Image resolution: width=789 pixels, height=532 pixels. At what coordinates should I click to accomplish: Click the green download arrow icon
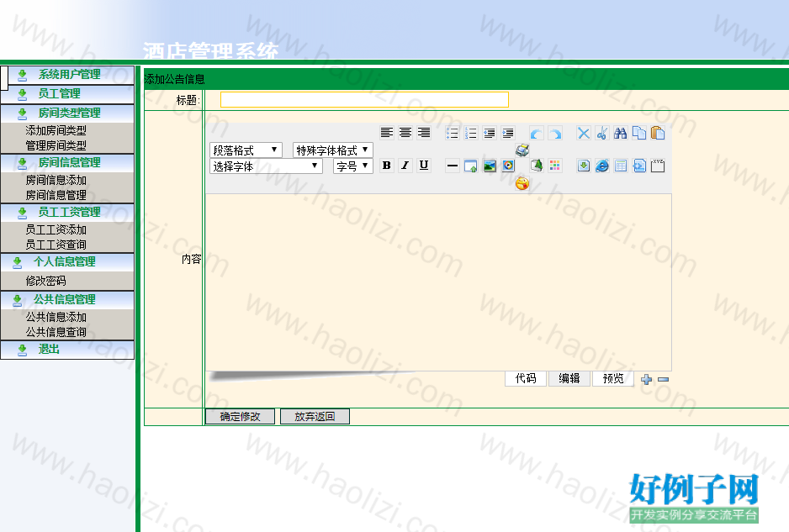pos(583,166)
